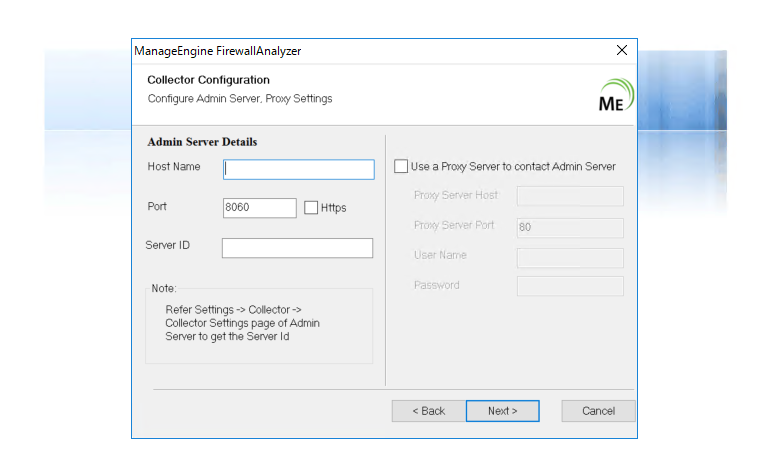The image size is (778, 464).
Task: Click the 'ManageEngine FirewallAnalyzer' window title
Action: tap(218, 51)
